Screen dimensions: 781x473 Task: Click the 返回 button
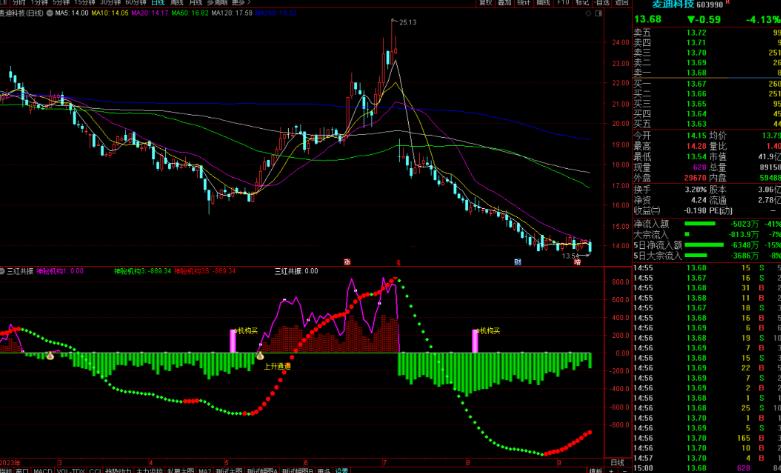(622, 2)
